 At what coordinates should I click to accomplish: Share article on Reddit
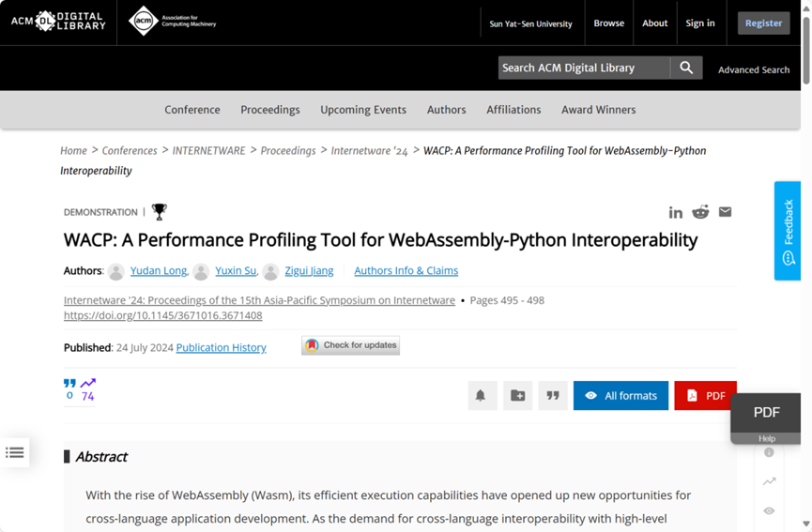700,212
